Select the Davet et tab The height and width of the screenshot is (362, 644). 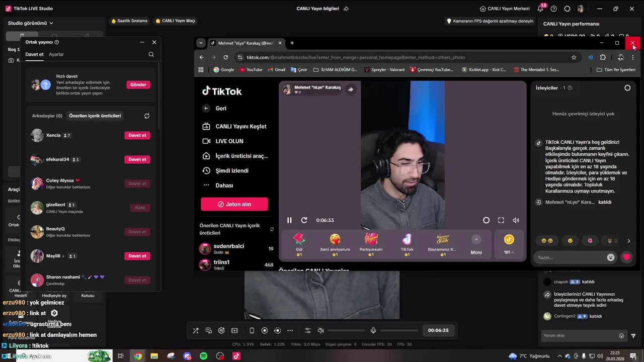[35, 54]
